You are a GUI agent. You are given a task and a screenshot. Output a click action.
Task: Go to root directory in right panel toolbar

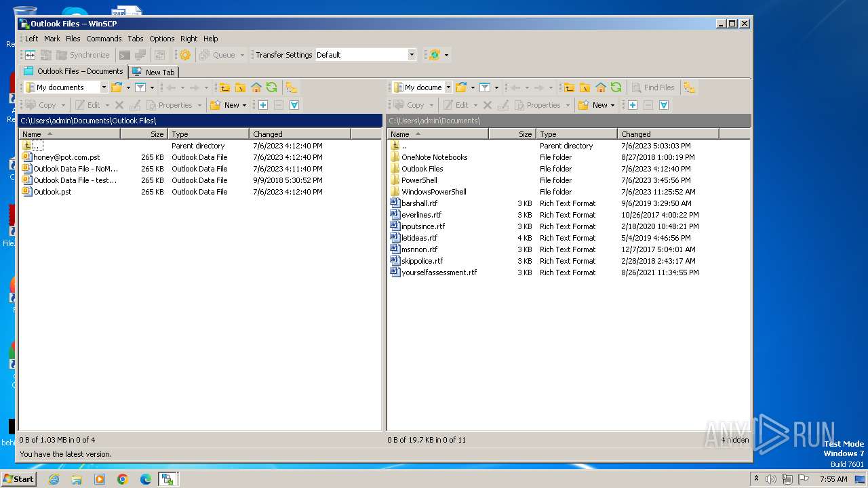pyautogui.click(x=585, y=87)
